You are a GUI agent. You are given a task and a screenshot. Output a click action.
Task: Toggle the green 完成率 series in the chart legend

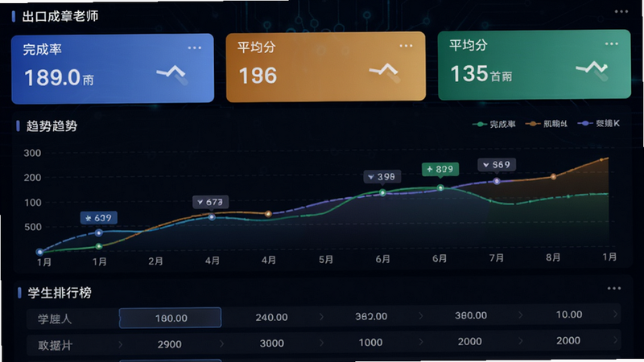click(x=494, y=124)
